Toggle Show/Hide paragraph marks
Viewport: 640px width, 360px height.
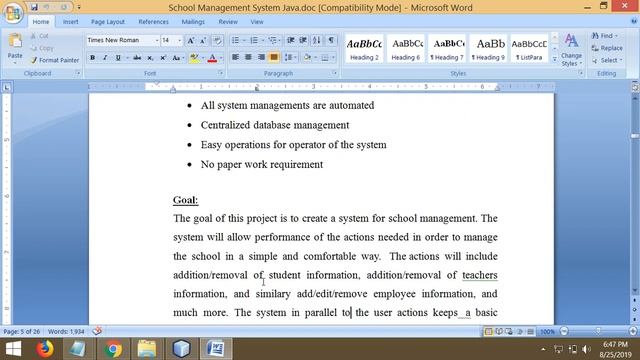click(x=331, y=40)
